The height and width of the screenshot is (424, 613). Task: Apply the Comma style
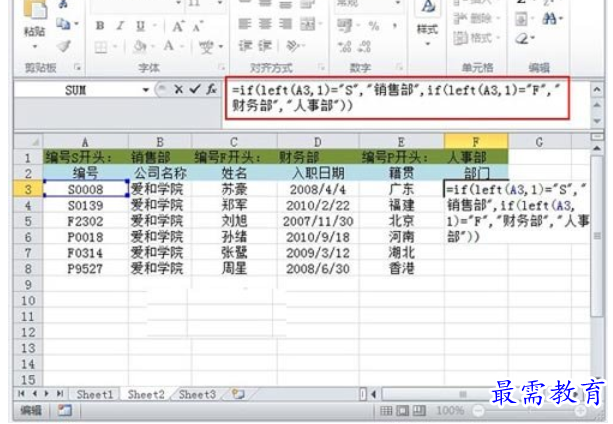pos(394,26)
